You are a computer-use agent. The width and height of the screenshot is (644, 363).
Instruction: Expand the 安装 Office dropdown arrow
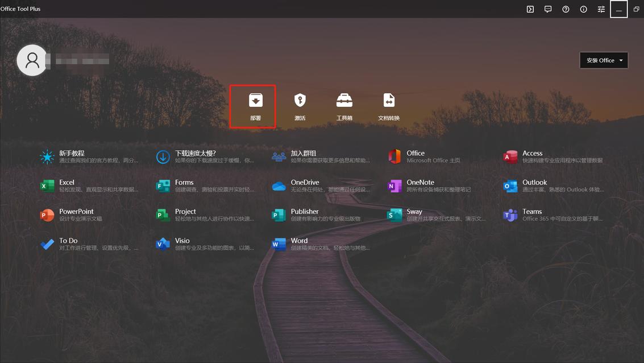click(621, 60)
